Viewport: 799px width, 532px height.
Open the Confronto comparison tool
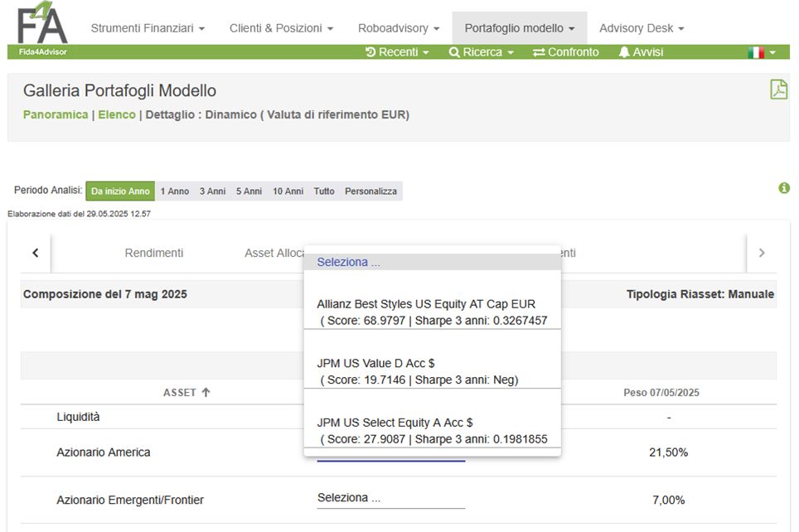(x=565, y=52)
